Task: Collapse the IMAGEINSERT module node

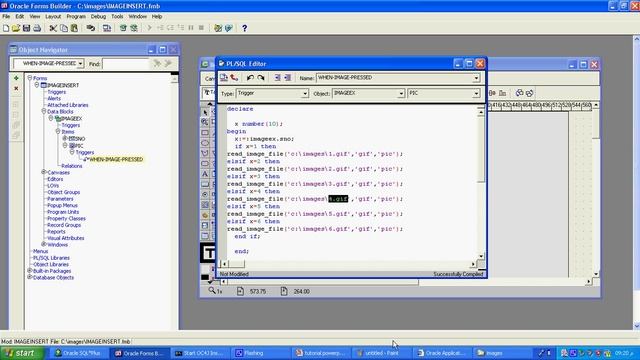Action: [37, 85]
